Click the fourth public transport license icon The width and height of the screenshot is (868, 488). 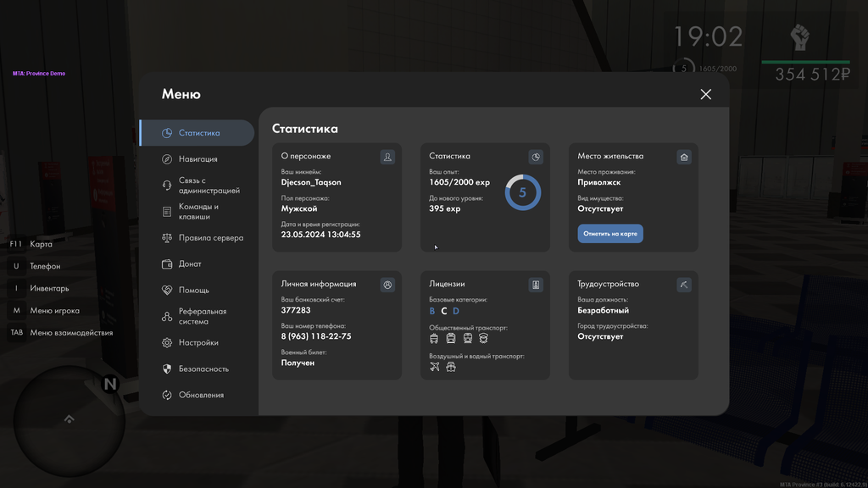pyautogui.click(x=484, y=338)
